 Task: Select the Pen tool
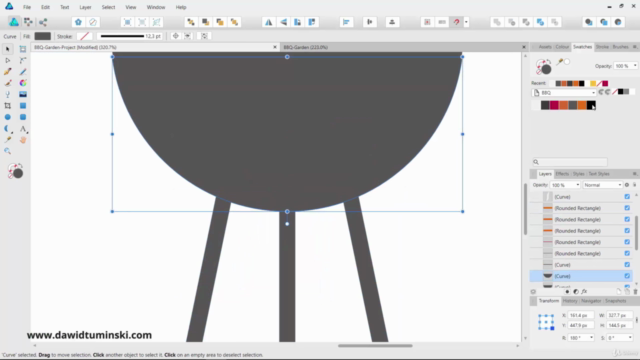[7, 72]
